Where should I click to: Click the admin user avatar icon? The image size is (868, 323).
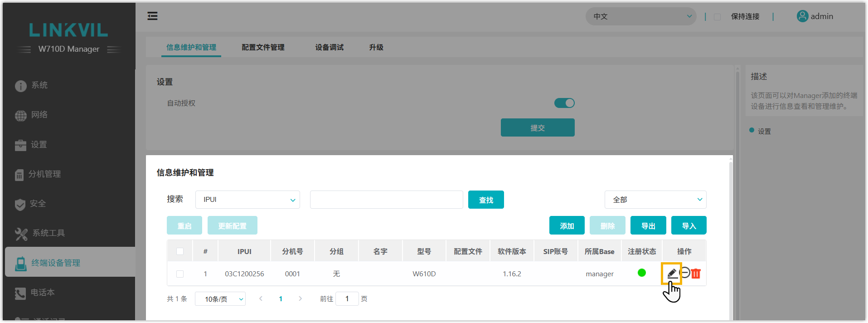point(802,16)
